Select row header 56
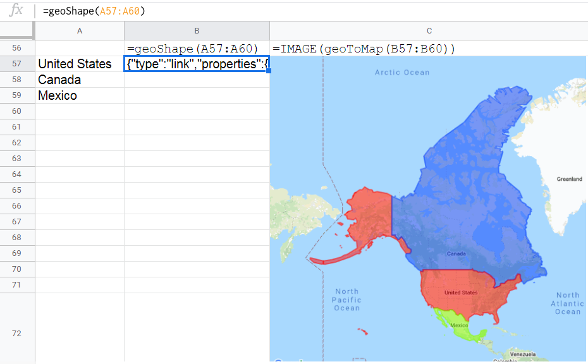 17,49
